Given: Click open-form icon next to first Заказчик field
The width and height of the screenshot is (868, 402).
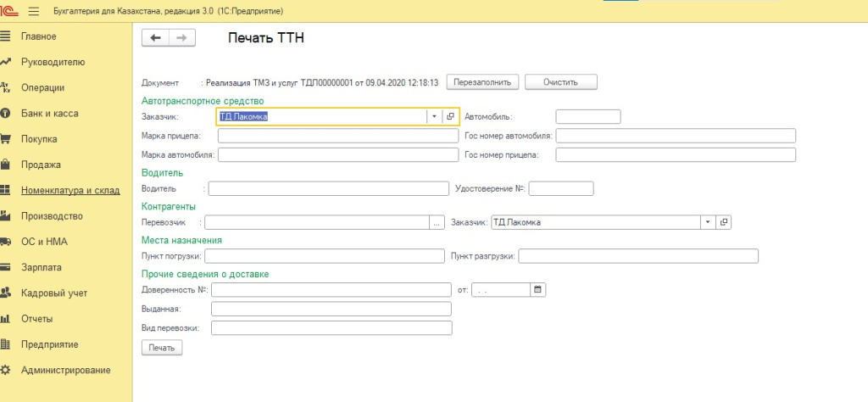Looking at the screenshot, I should click(x=451, y=116).
